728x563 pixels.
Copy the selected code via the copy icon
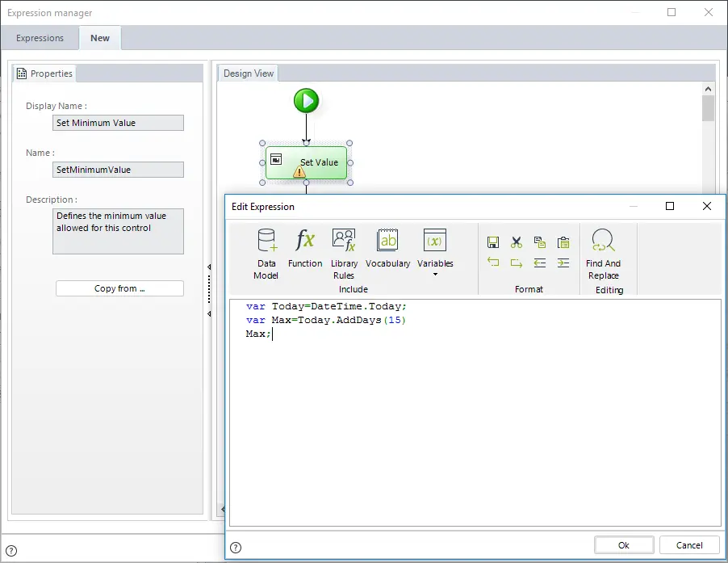(x=539, y=242)
